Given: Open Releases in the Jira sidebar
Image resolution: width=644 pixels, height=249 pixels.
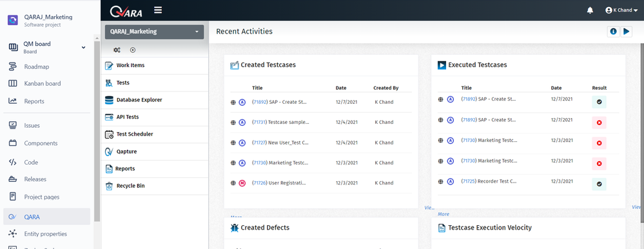Looking at the screenshot, I should coord(35,179).
